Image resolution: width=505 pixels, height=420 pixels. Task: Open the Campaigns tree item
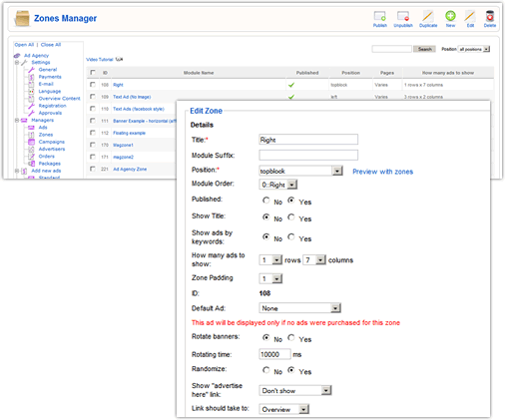(51, 142)
